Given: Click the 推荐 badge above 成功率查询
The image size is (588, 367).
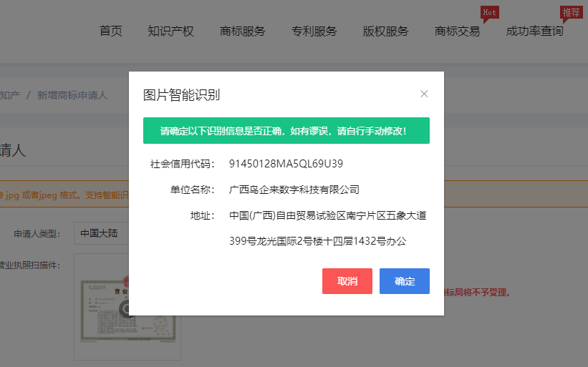Looking at the screenshot, I should coord(571,13).
